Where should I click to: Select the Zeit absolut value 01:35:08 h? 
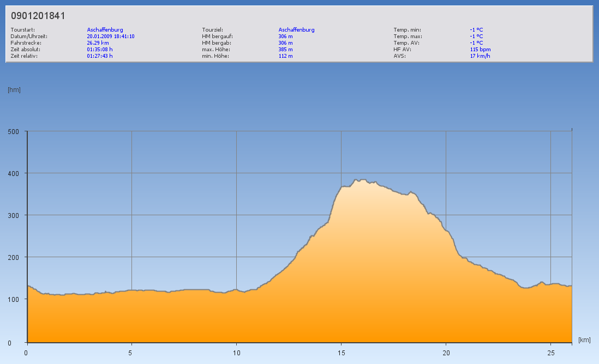(100, 49)
